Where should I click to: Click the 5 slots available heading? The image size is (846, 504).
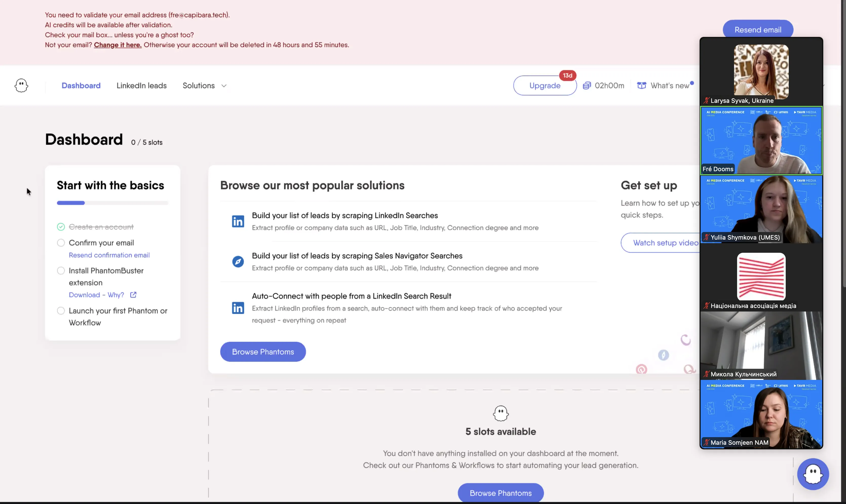tap(501, 432)
